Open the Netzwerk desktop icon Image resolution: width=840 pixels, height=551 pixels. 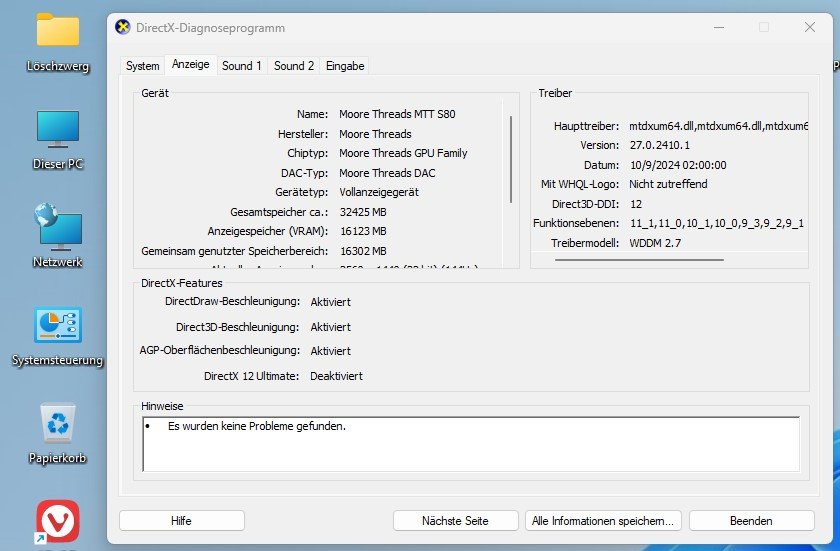point(58,227)
